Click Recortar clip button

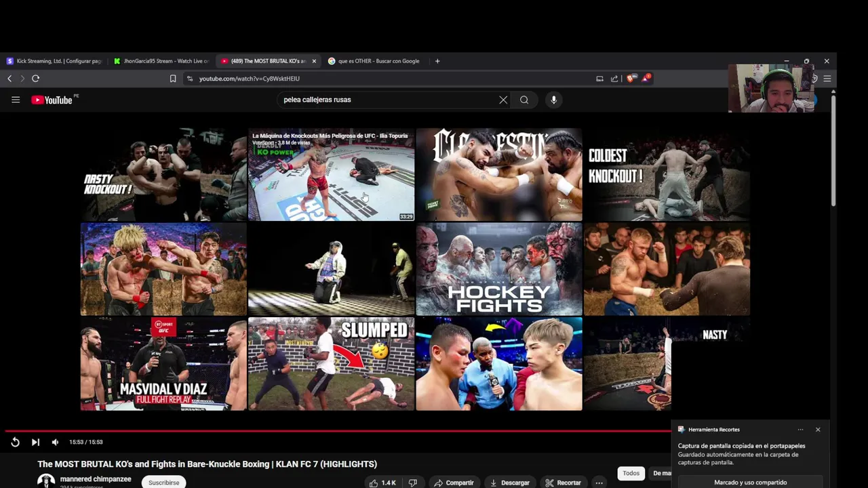pos(563,483)
